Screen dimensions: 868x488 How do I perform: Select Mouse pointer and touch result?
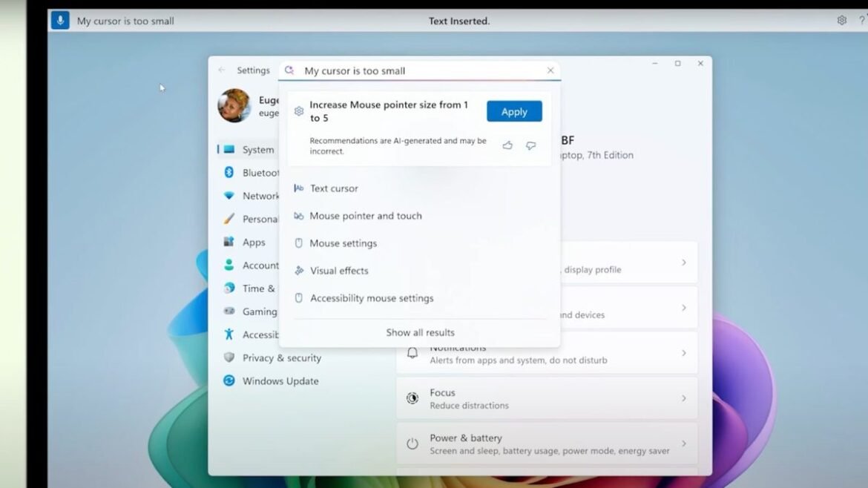365,216
